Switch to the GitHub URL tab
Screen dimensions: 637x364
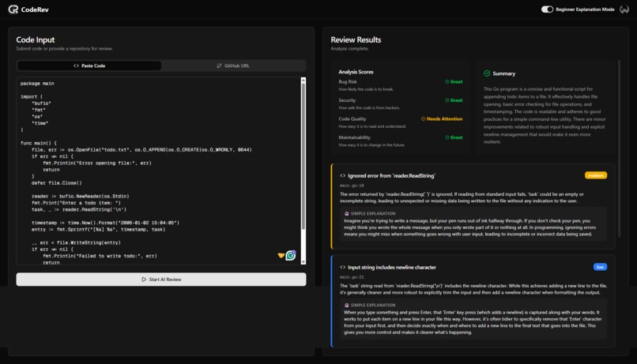point(233,66)
